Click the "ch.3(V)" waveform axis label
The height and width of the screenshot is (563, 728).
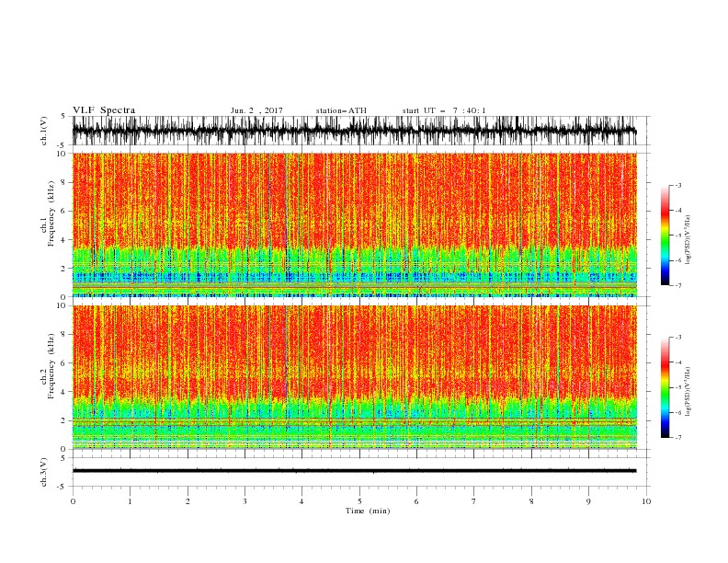click(x=44, y=472)
